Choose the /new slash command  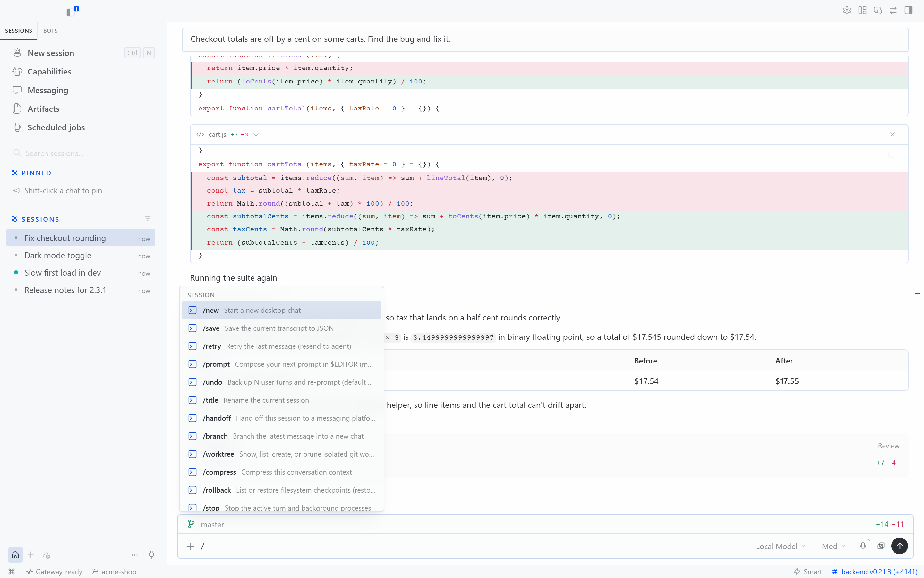click(282, 311)
